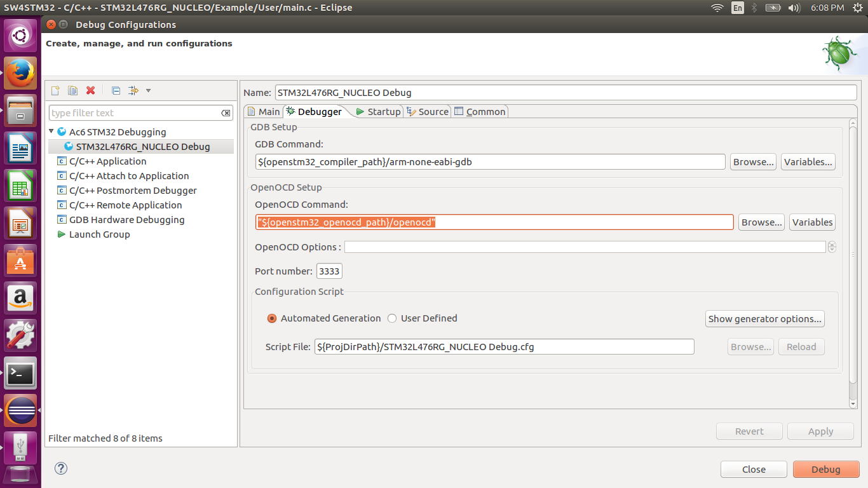Open the Files manager in launcher
The width and height of the screenshot is (868, 488).
tap(20, 112)
